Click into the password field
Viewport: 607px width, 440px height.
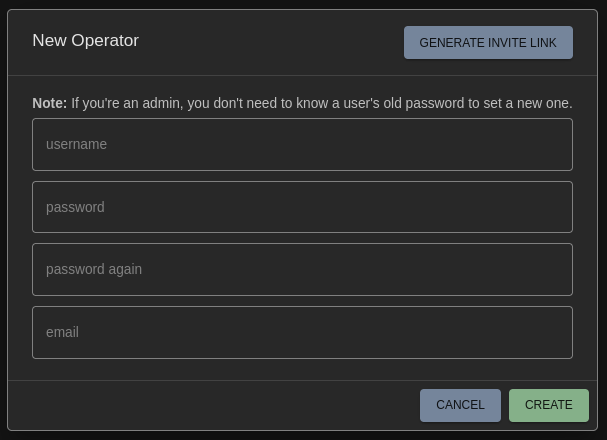click(x=302, y=207)
